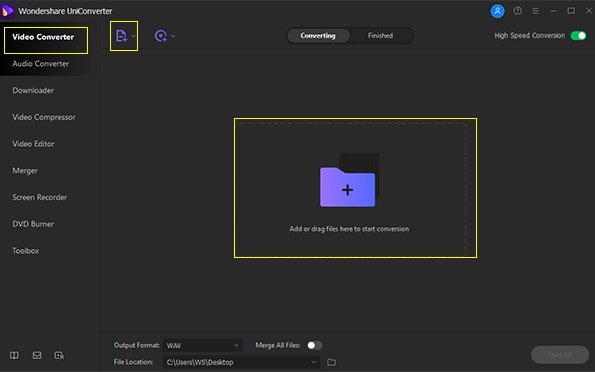Image resolution: width=595 pixels, height=372 pixels.
Task: Toggle High Speed Conversion switch
Action: point(578,36)
